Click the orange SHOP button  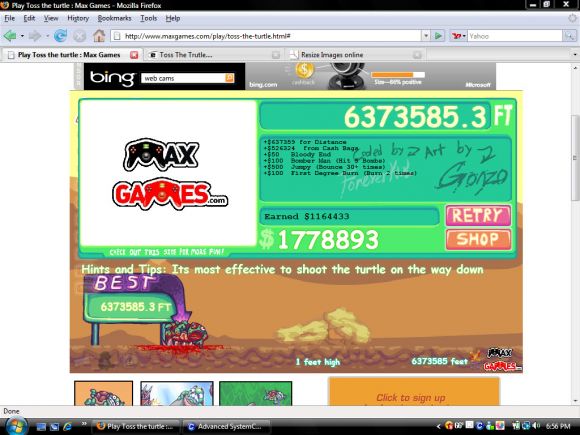coord(478,239)
